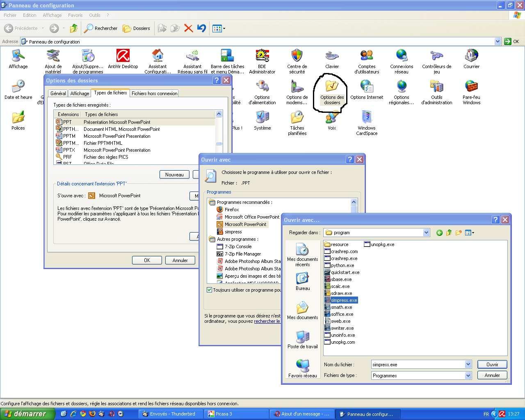Click the Ouvrir button
Viewport: 525px width, 420px height.
tap(492, 364)
